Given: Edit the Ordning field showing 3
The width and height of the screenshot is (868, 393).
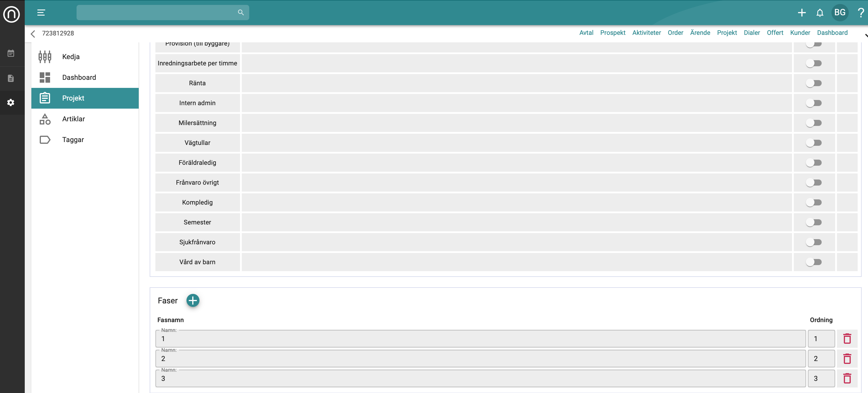Looking at the screenshot, I should coord(821,379).
